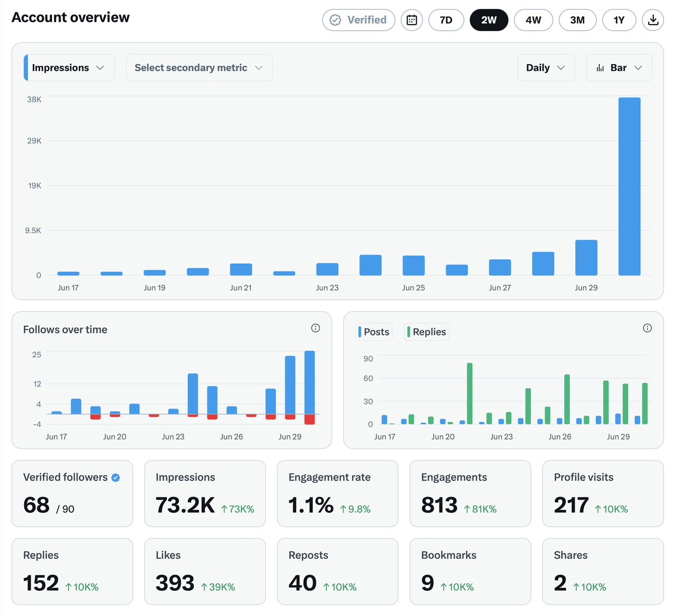Click the '39K%' likes change
The width and height of the screenshot is (674, 616).
pos(218,587)
